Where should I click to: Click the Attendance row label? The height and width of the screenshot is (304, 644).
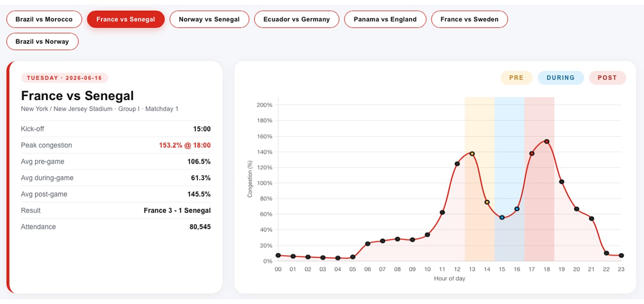pos(38,227)
